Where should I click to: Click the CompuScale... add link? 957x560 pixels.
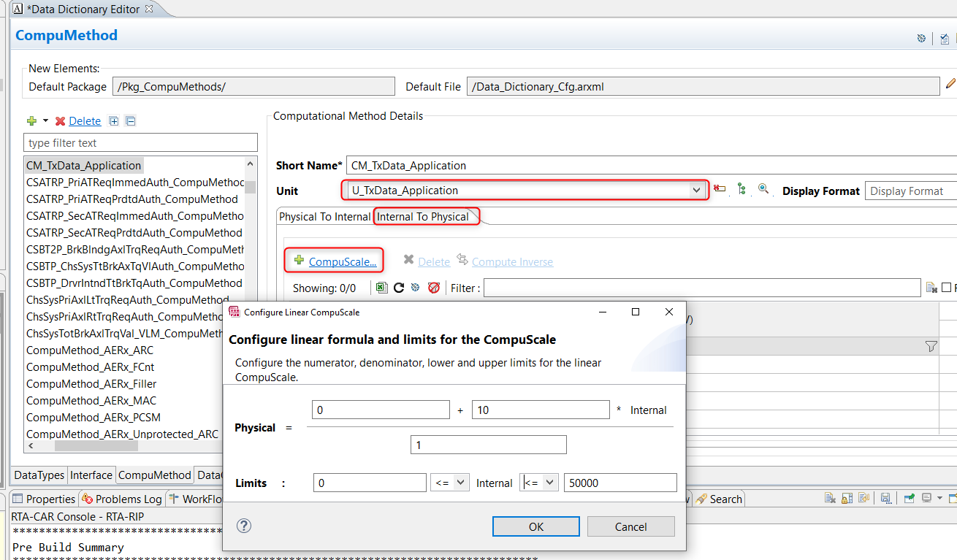point(343,261)
